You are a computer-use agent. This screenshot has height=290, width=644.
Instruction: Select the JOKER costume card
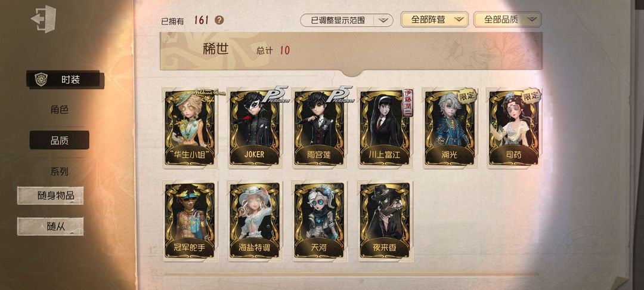255,128
